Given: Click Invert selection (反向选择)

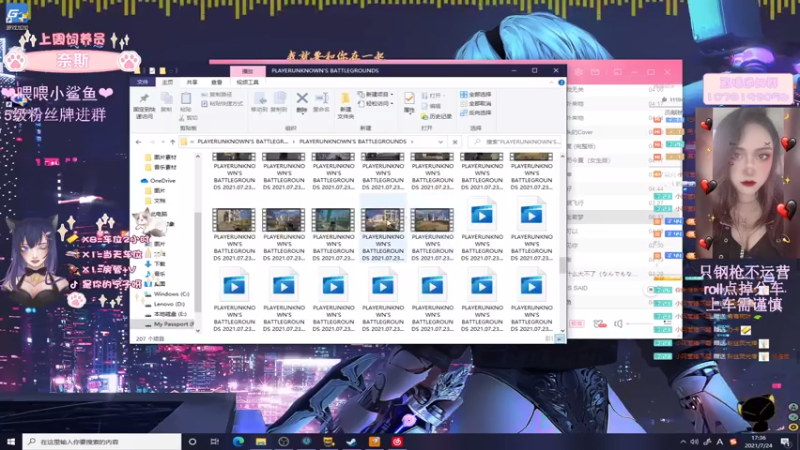Looking at the screenshot, I should point(476,113).
